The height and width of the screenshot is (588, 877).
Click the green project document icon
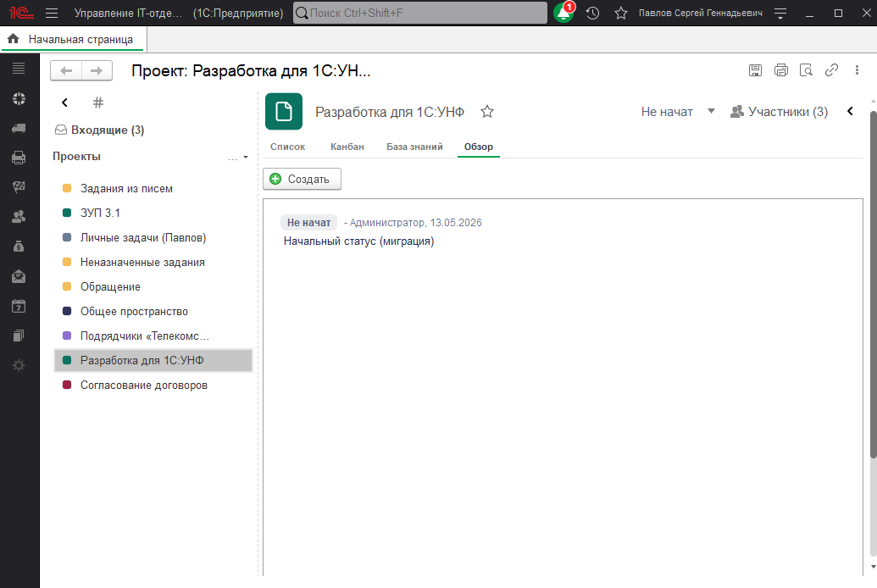pyautogui.click(x=284, y=111)
